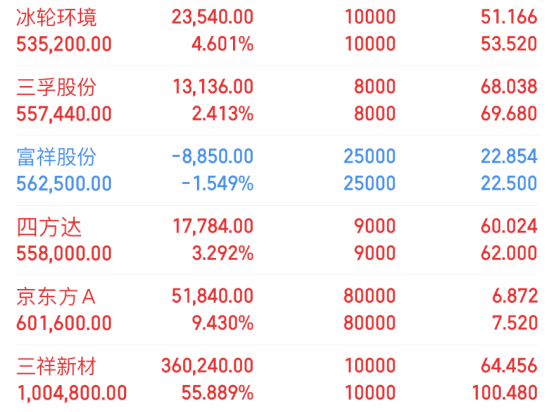Select the 三孚股份 stock name
The width and height of the screenshot is (554, 412).
pyautogui.click(x=57, y=87)
